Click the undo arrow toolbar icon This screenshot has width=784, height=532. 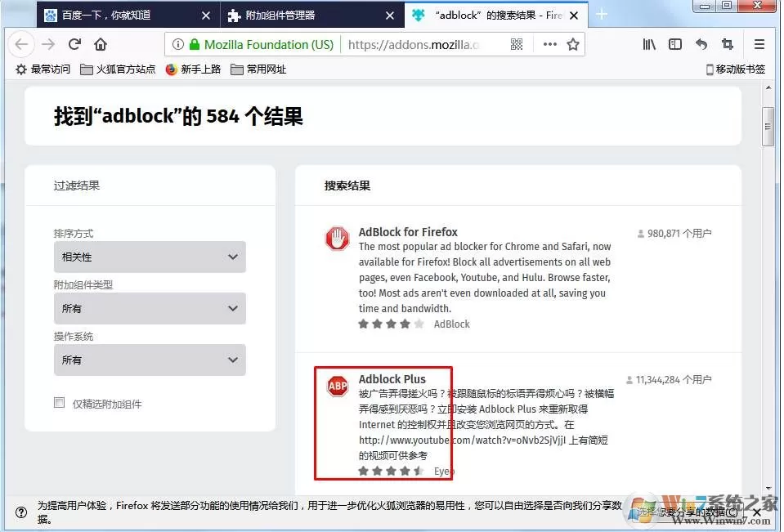(x=701, y=44)
